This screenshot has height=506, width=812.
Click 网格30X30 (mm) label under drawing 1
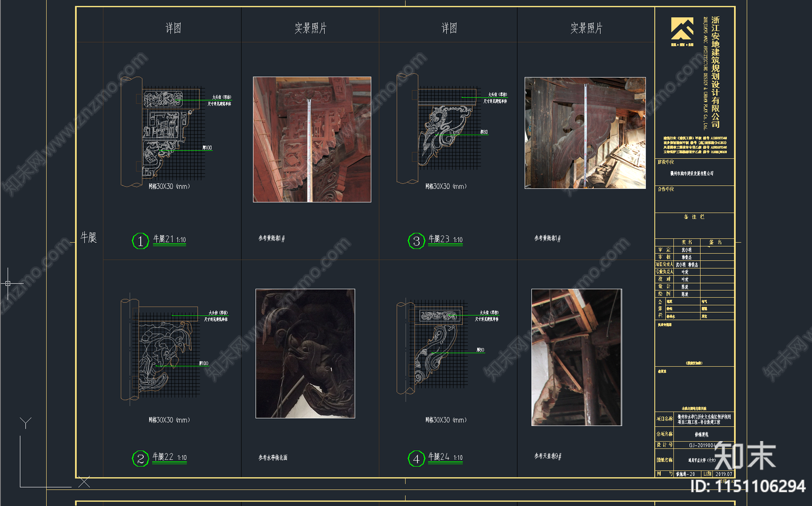click(169, 186)
